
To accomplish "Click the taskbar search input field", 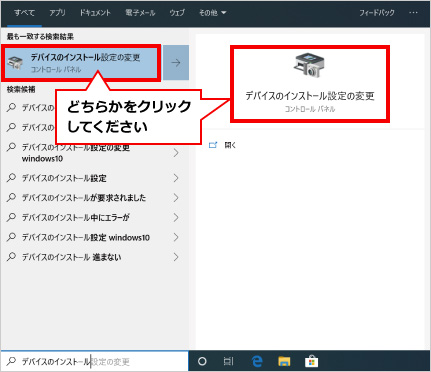I will [95, 361].
